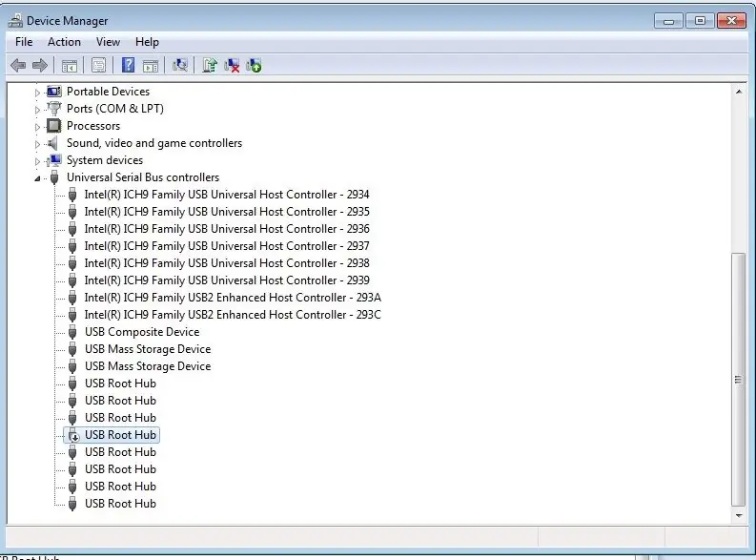Close the Device Manager window
Image resolution: width=756 pixels, height=560 pixels.
tap(731, 21)
